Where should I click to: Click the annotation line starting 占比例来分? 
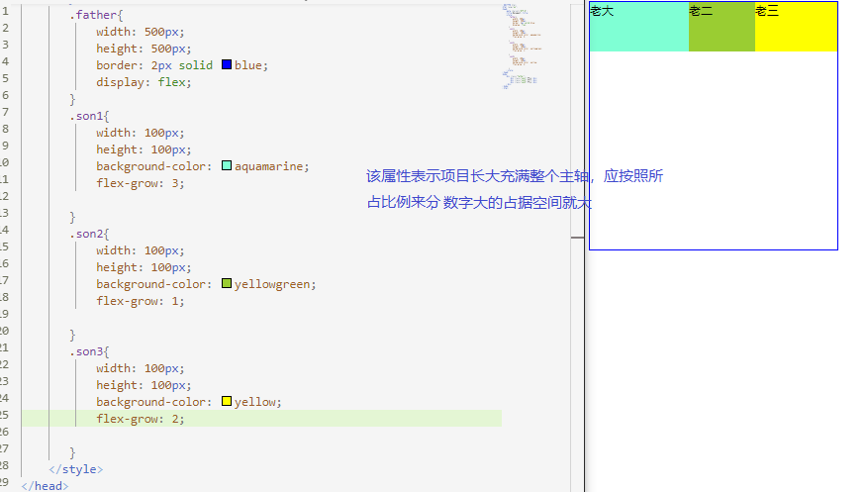[479, 202]
